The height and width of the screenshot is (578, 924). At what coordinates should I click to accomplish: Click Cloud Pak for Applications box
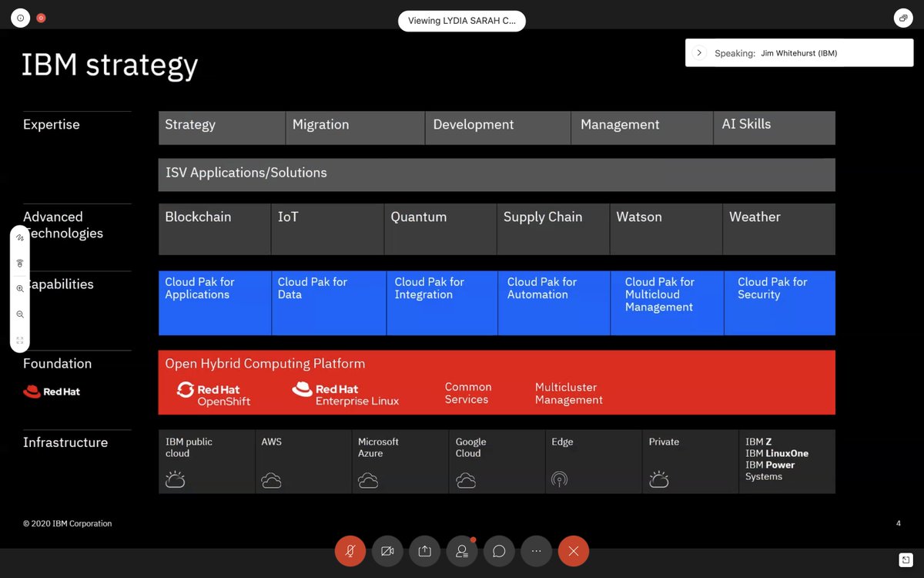[x=215, y=303]
